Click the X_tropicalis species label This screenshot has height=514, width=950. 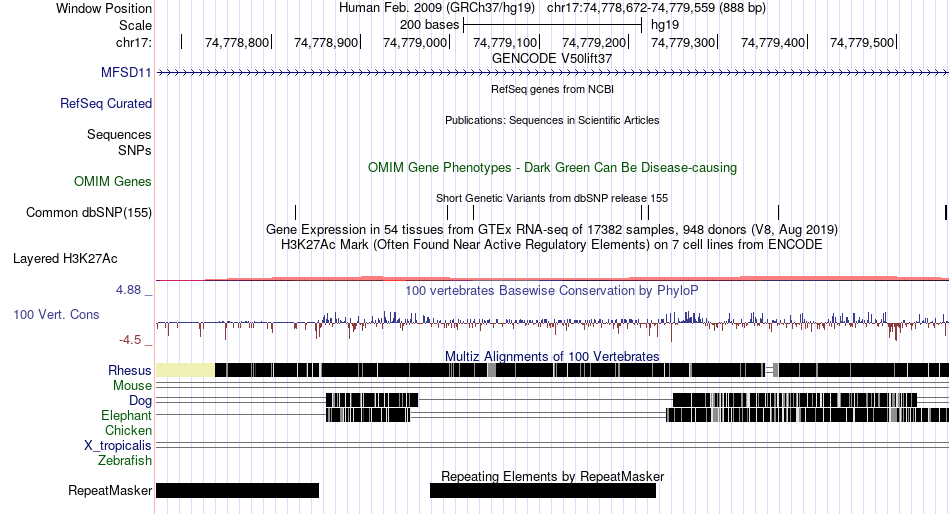[118, 446]
